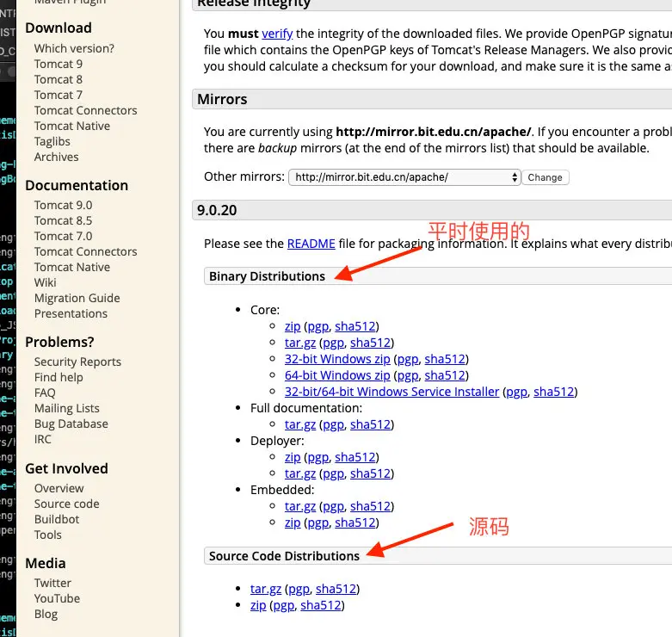This screenshot has width=672, height=637.
Task: Click the Change mirror button
Action: (x=546, y=177)
